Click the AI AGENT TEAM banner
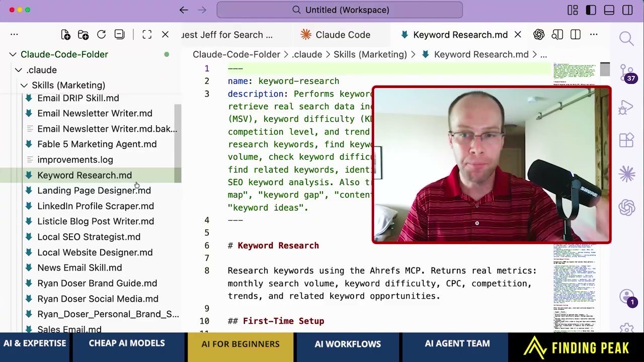Screen dimensions: 644x362 [457, 344]
